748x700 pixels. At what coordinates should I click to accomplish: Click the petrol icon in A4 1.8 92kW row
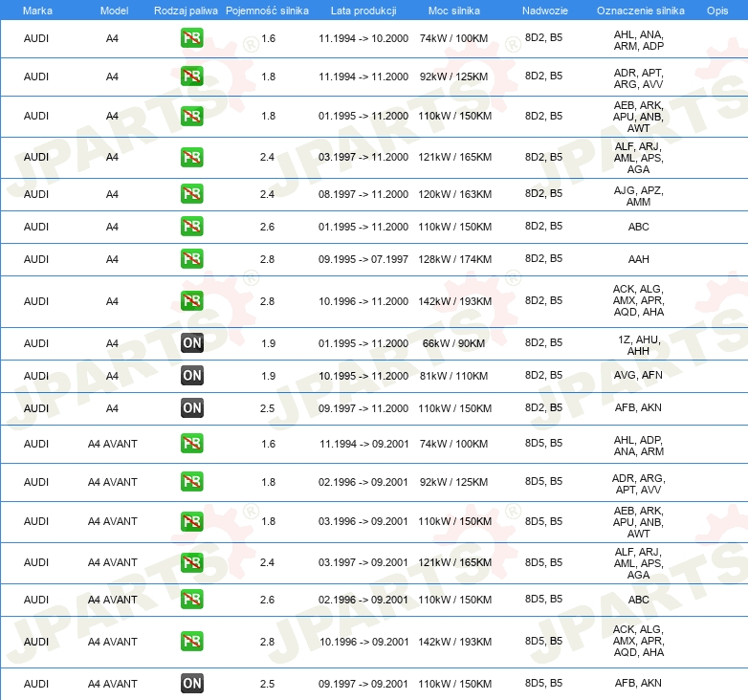[x=192, y=77]
